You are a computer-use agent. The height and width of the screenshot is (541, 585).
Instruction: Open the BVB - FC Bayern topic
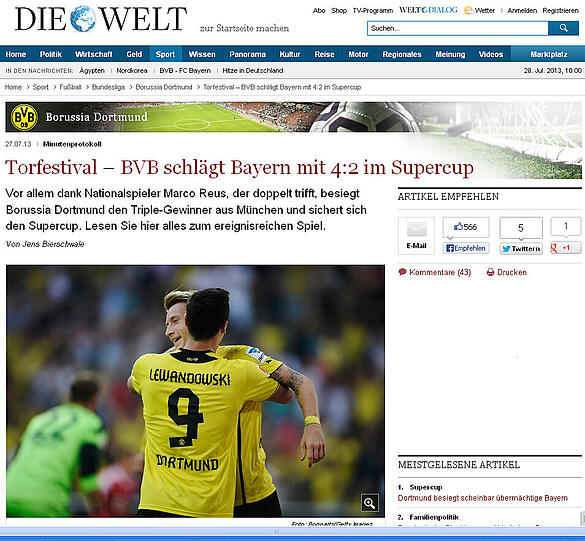185,71
